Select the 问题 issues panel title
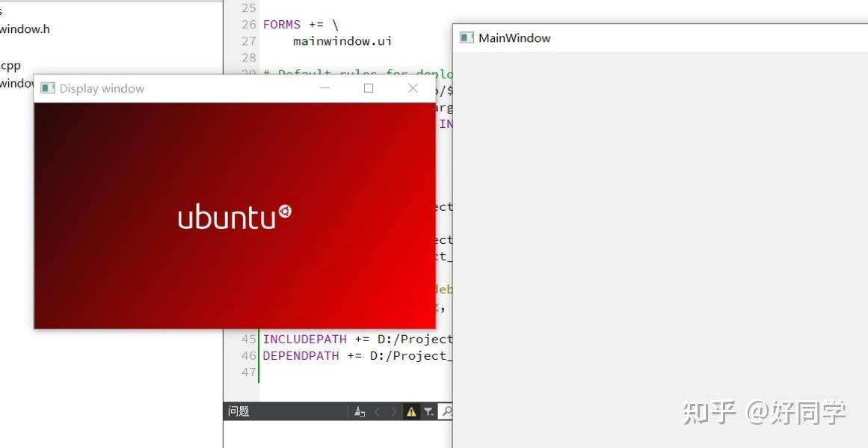Screen dimensions: 868x448 [238, 411]
